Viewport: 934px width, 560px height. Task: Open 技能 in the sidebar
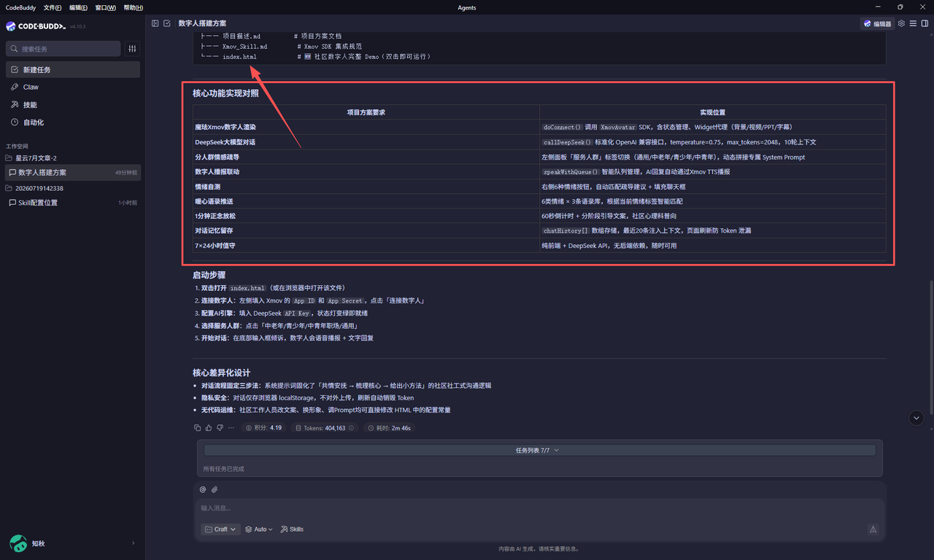73,105
